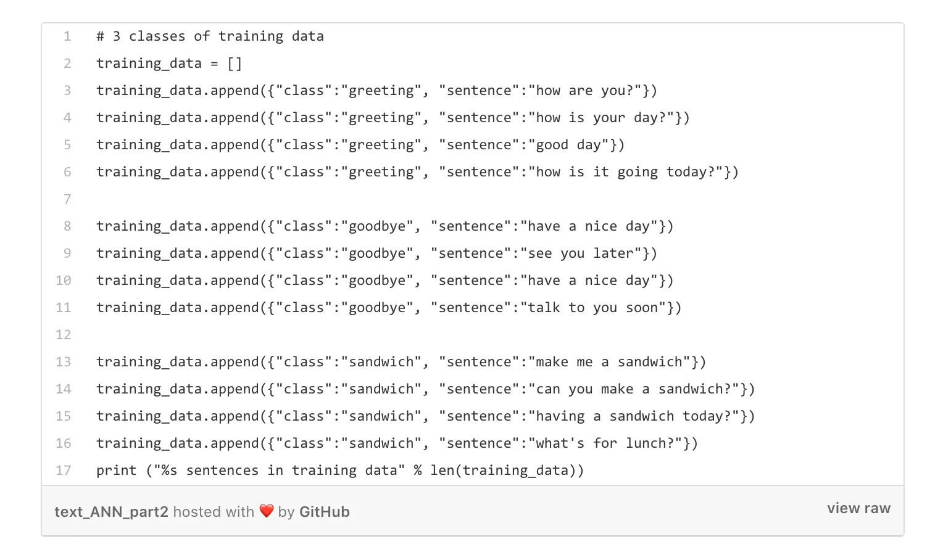Click the red heart icon

[266, 511]
